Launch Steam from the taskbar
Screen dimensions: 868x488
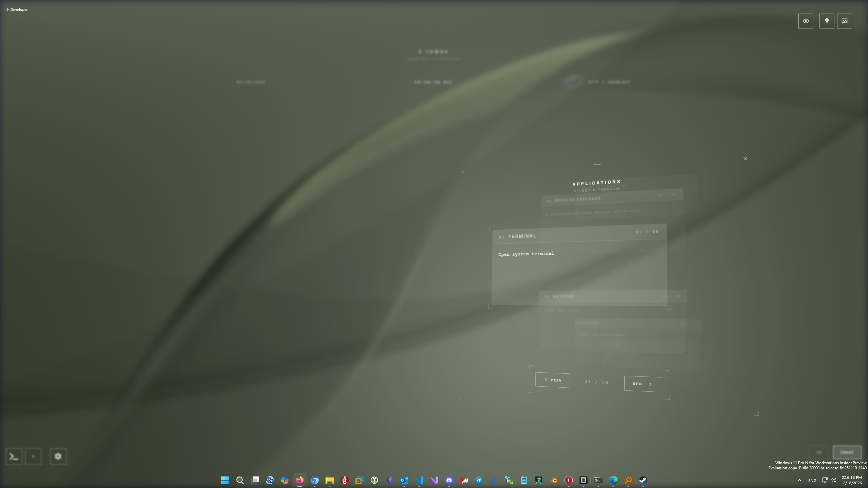click(643, 480)
